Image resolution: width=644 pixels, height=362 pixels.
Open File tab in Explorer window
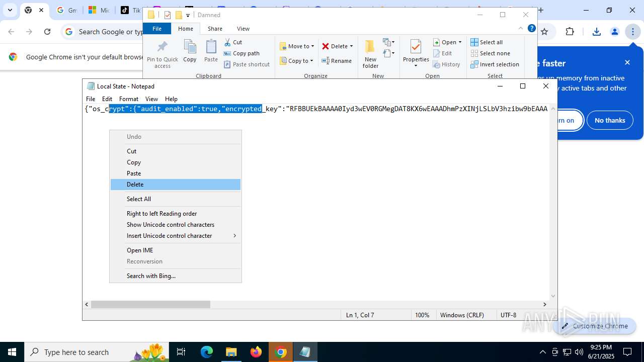coord(157,29)
